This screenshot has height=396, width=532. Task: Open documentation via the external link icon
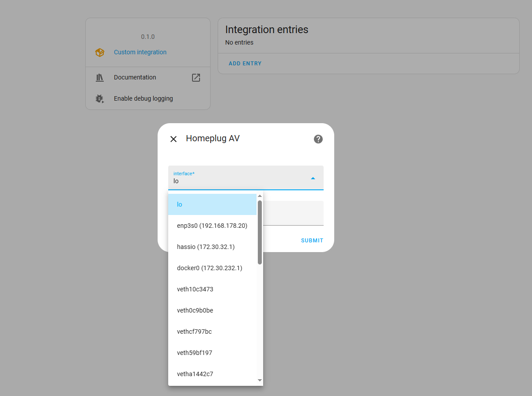tap(196, 77)
